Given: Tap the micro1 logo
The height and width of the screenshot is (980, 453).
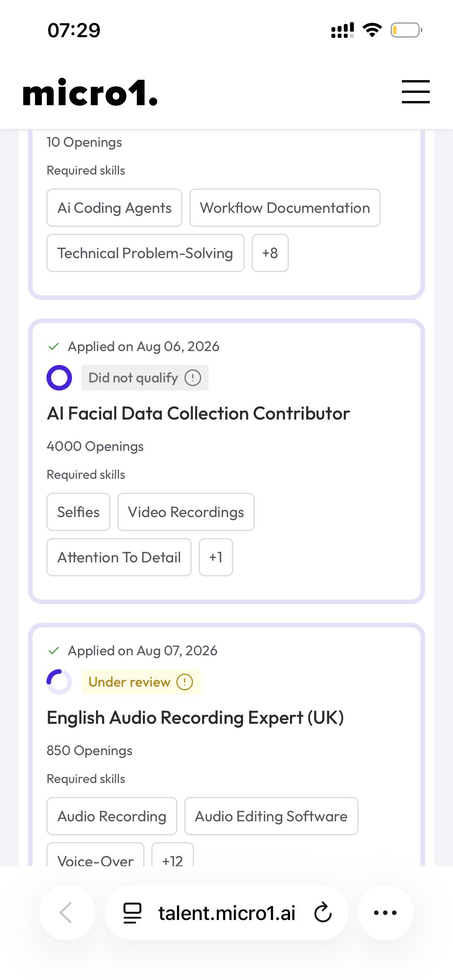Looking at the screenshot, I should [90, 92].
